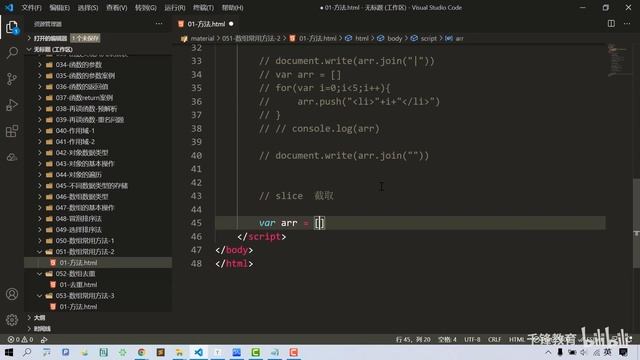Open the Accounts menu icon
640x360 pixels.
[x=12, y=294]
